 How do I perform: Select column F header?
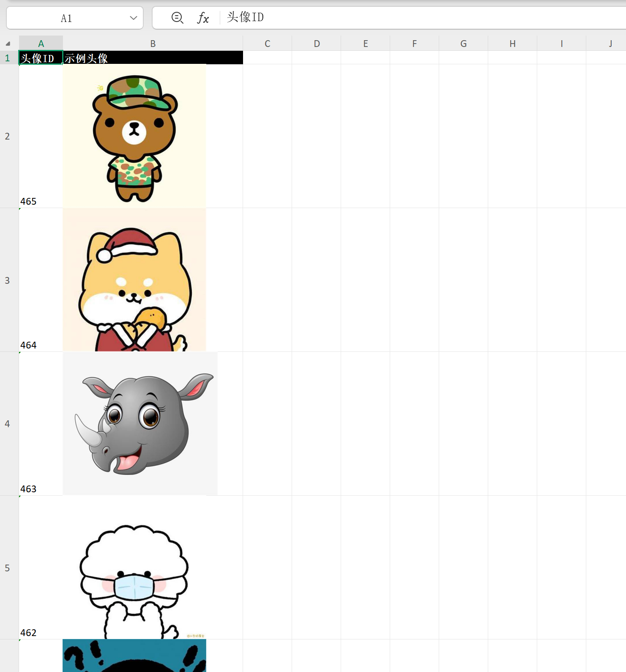414,44
